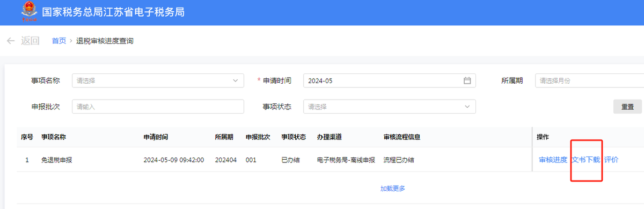
Task: Click the 事项状态 column header
Action: click(294, 137)
